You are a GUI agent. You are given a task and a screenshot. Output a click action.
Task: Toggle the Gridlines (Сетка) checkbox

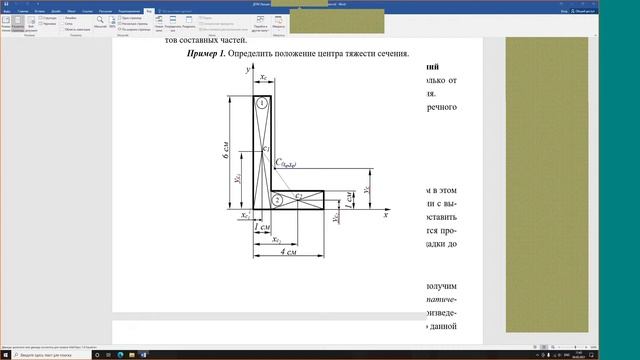click(67, 24)
